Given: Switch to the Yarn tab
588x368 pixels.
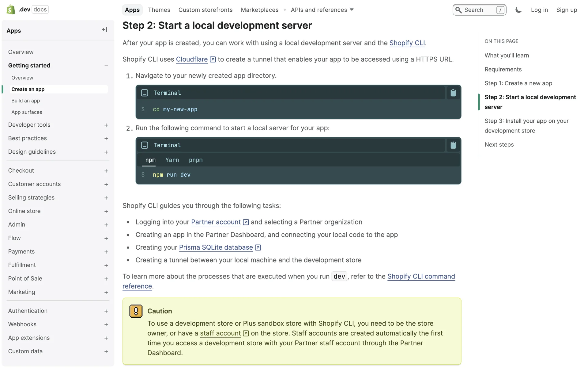Looking at the screenshot, I should [172, 160].
